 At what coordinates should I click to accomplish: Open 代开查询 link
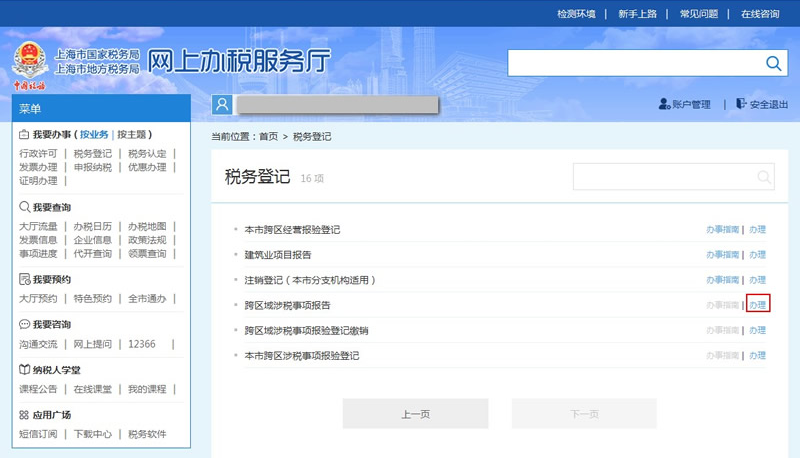click(x=92, y=253)
